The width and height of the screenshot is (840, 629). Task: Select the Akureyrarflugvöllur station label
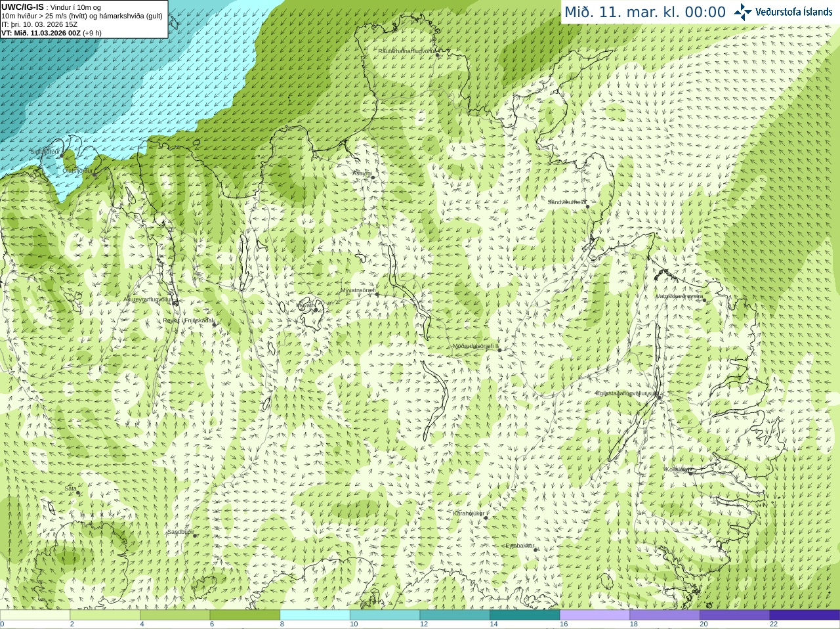[148, 299]
